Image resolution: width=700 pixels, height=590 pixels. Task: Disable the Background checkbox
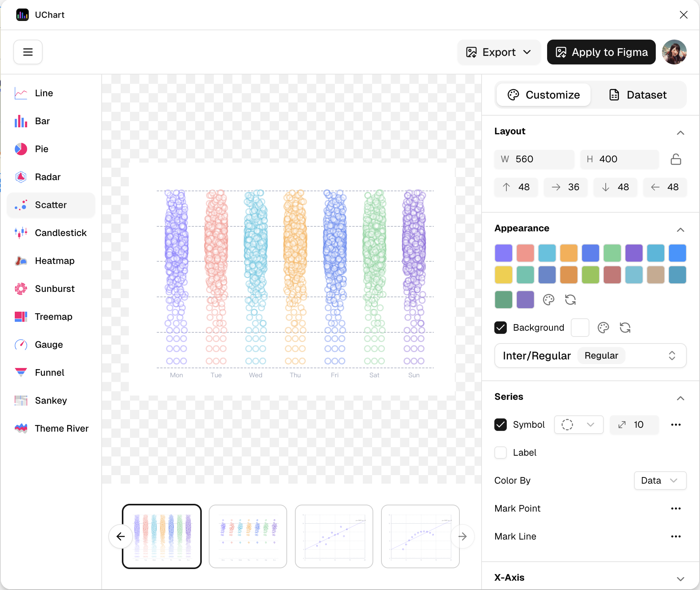[x=501, y=328]
